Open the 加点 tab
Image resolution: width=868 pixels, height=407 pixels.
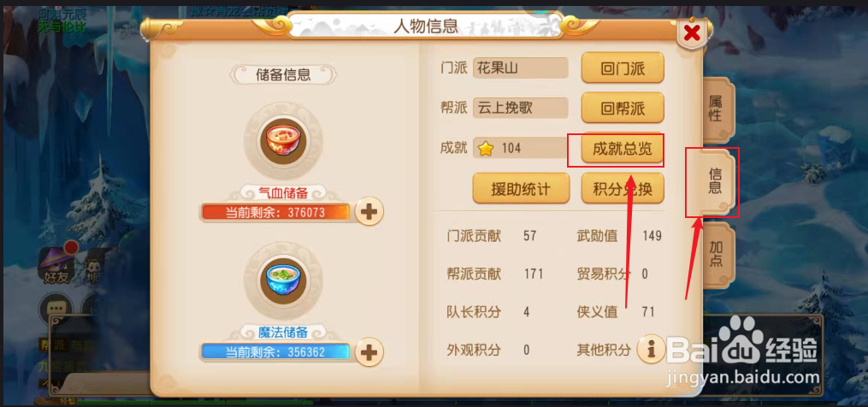coord(717,255)
